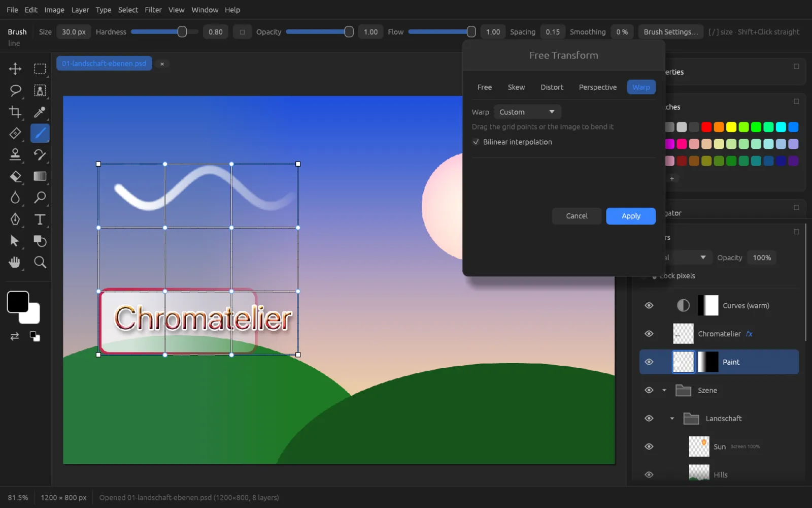
Task: Select the Zoom magnifier tool
Action: click(x=40, y=262)
